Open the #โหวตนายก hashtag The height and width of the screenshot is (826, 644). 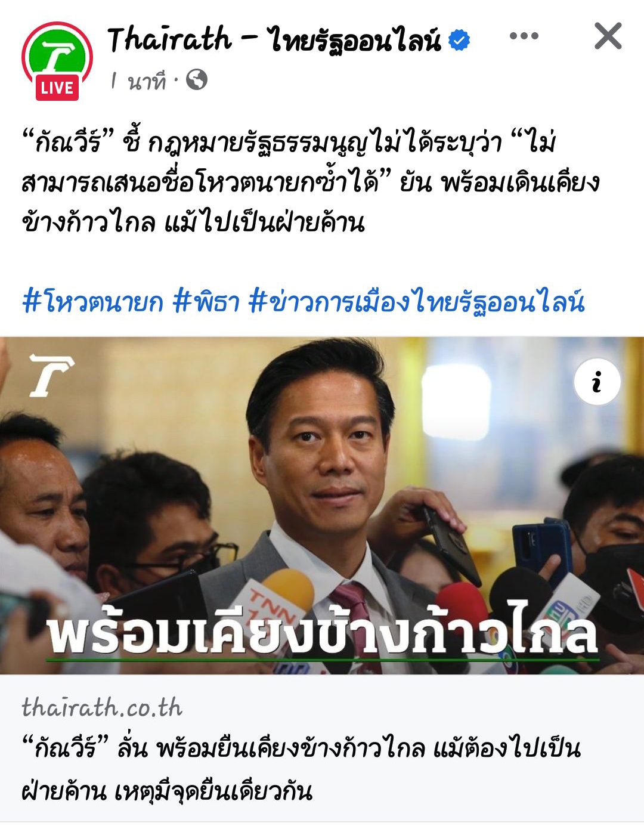click(92, 302)
